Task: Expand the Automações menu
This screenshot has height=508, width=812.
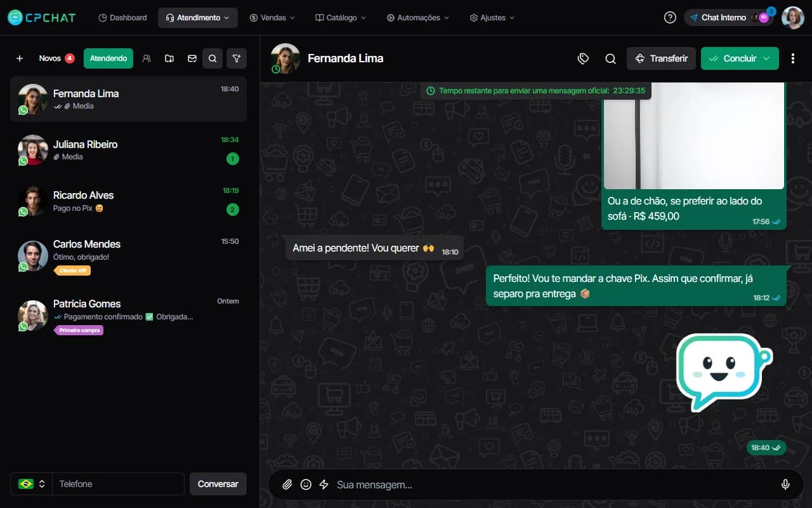Action: point(417,18)
